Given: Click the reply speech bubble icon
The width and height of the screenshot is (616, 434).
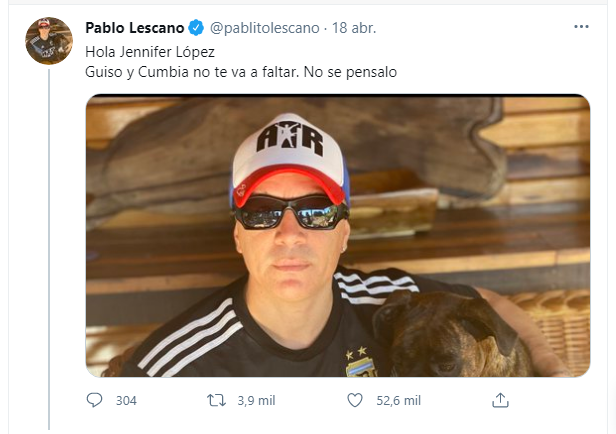Looking at the screenshot, I should click(94, 400).
